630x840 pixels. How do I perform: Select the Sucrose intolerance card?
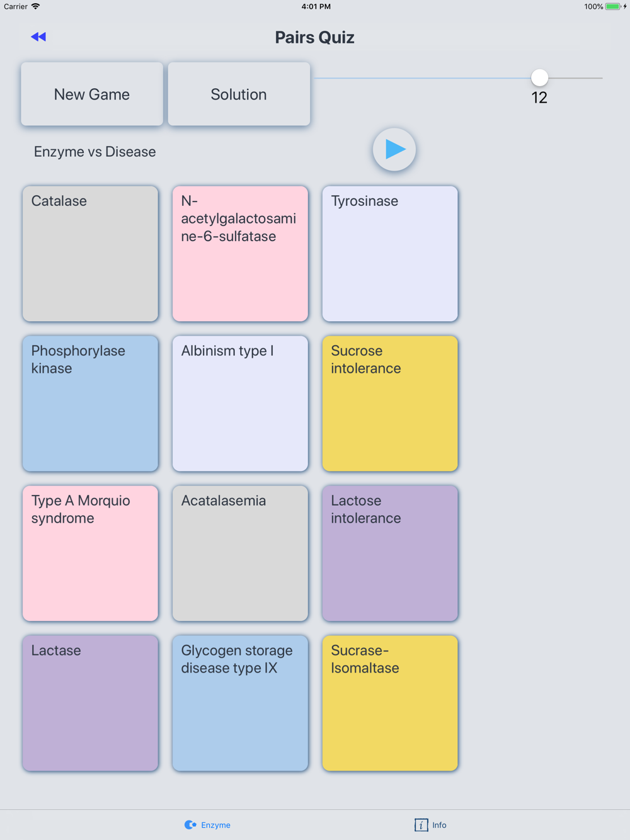point(390,404)
